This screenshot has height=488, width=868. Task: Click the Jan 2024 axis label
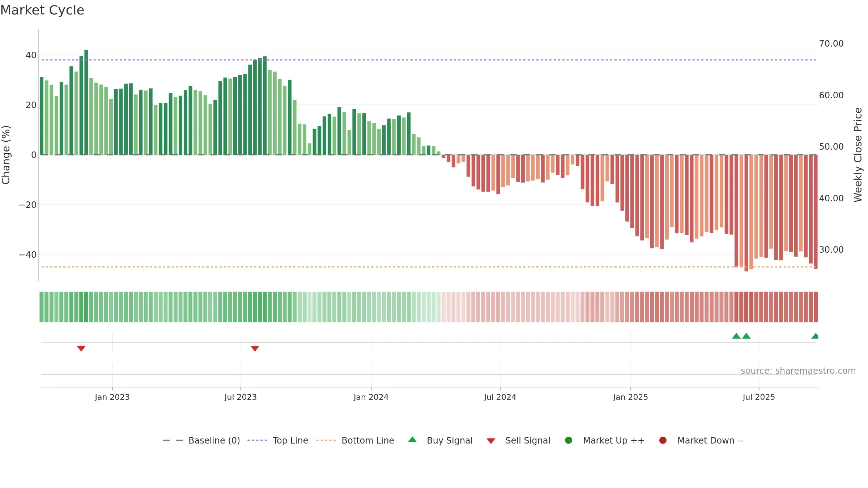click(x=371, y=397)
